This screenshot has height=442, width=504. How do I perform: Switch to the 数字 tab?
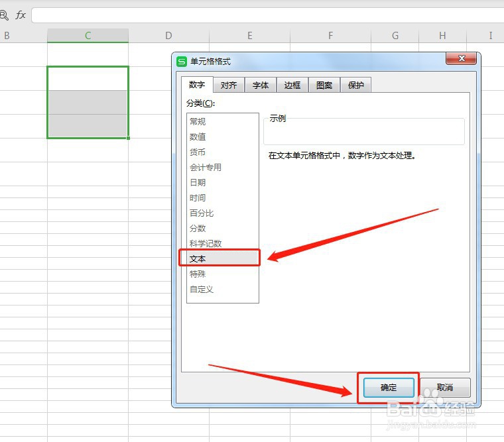pos(197,85)
